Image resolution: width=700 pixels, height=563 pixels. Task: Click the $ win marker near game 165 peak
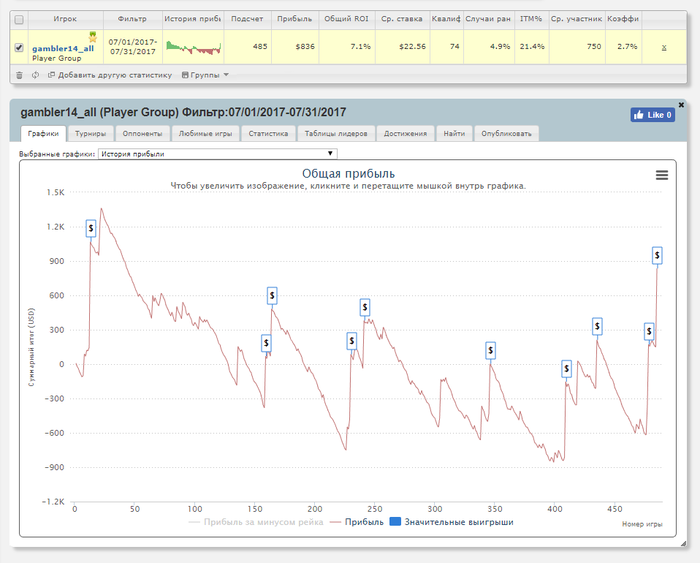(x=272, y=296)
